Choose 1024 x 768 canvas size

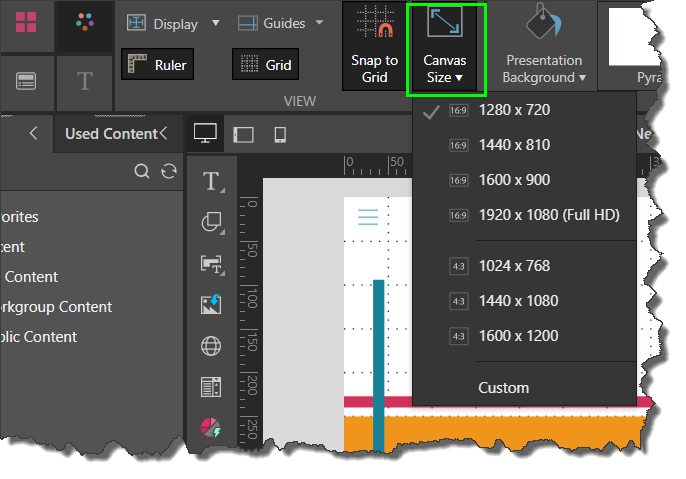524,266
